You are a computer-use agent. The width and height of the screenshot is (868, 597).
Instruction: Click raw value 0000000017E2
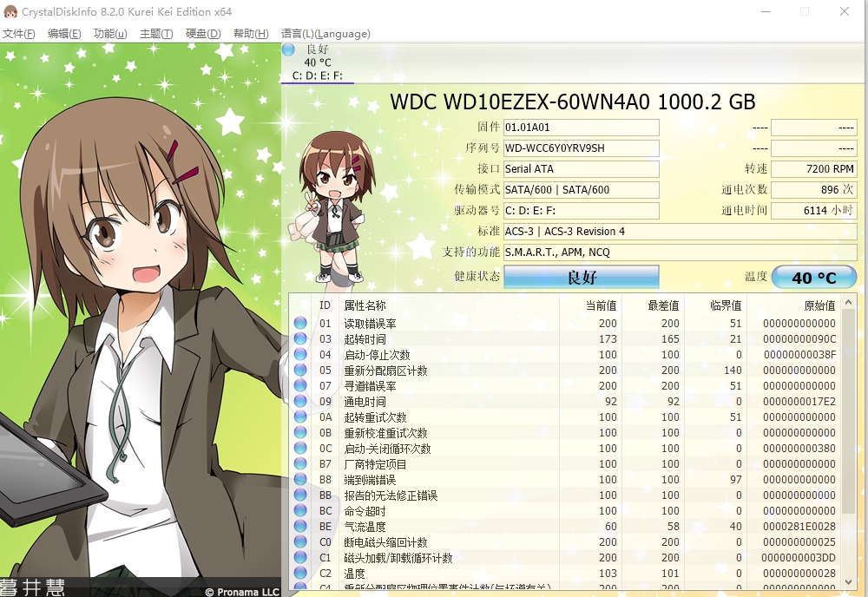pyautogui.click(x=799, y=401)
